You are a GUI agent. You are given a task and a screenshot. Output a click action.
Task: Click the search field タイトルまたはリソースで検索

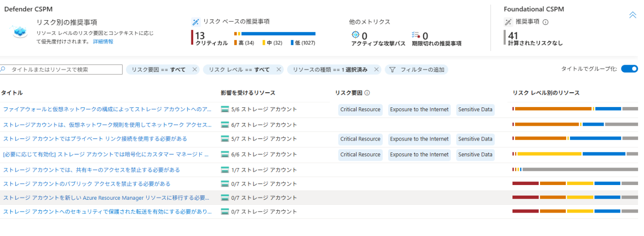click(x=61, y=70)
